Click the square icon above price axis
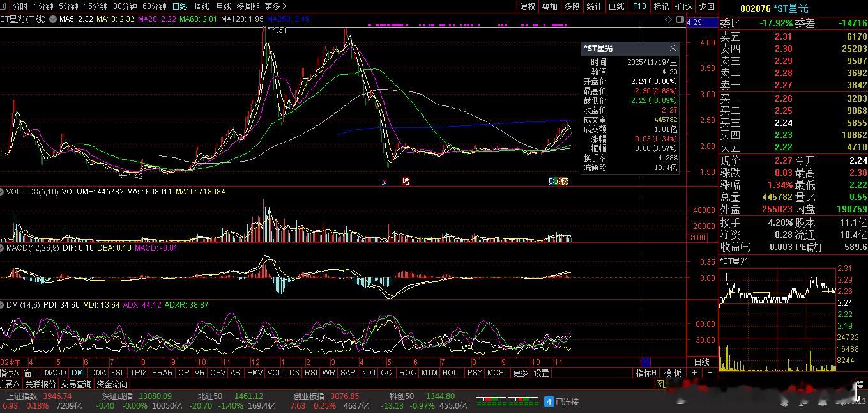Screen dimensions: 868x413 click(x=678, y=20)
